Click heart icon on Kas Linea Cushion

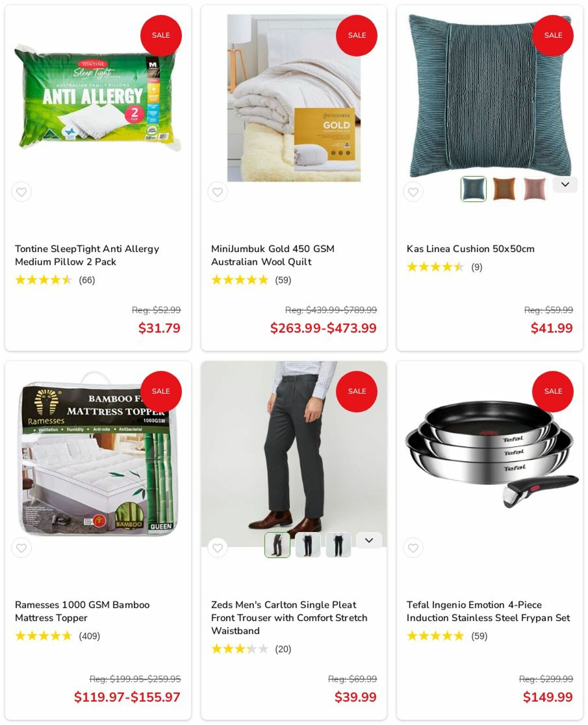[x=413, y=191]
